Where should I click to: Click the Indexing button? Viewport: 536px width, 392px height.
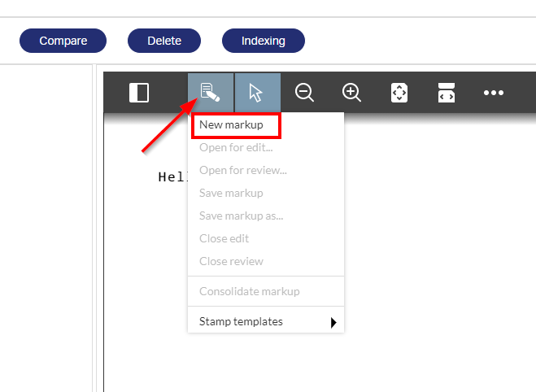(263, 41)
